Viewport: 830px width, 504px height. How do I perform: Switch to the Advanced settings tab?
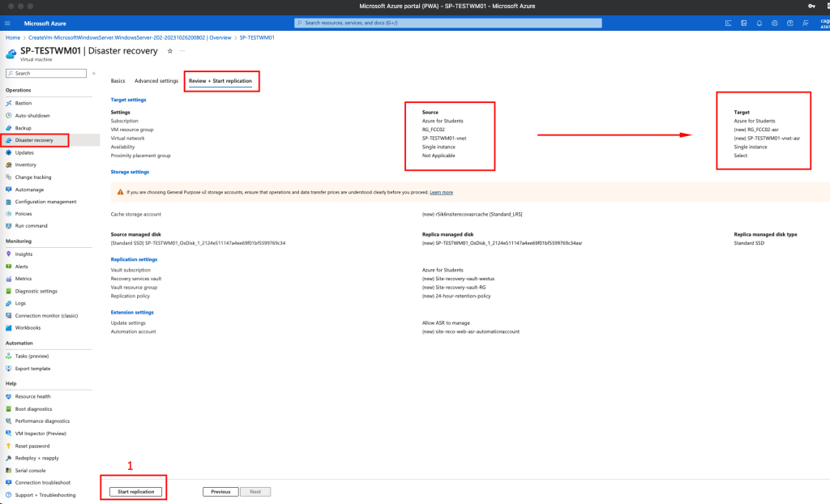click(156, 81)
